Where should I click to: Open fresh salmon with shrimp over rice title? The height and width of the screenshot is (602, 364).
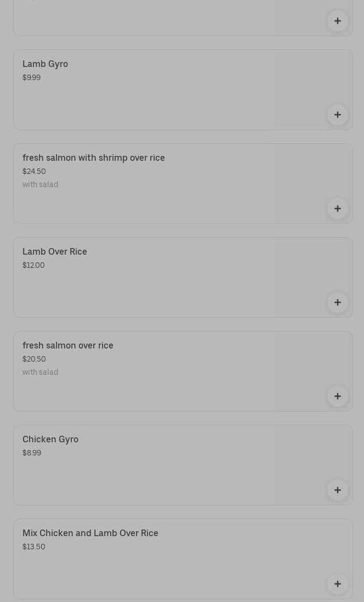(94, 158)
